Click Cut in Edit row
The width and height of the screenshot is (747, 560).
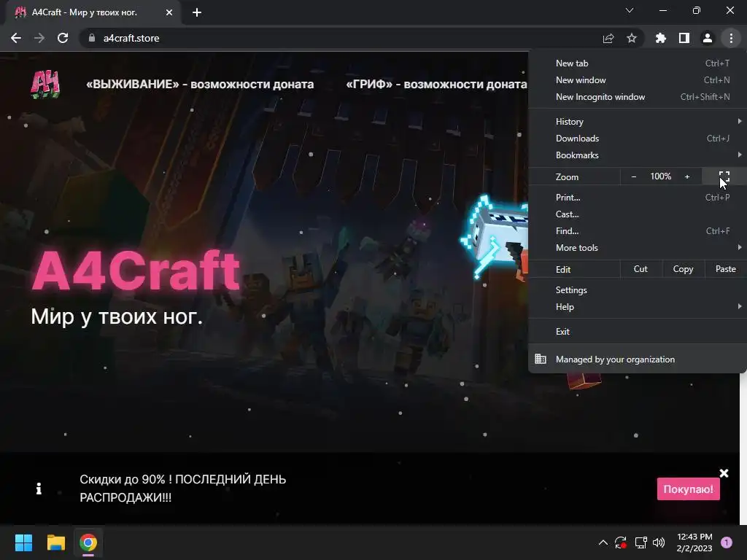[640, 269]
